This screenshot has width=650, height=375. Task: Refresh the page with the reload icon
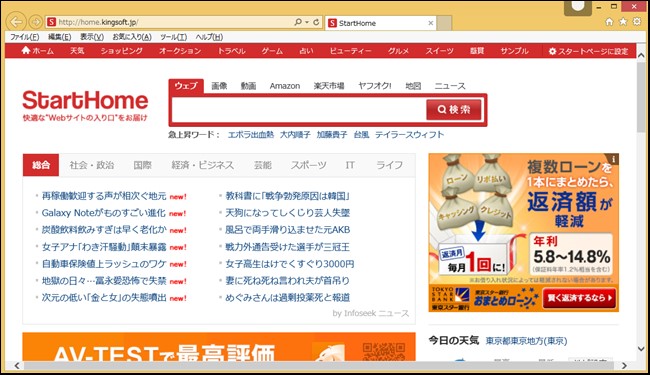point(316,22)
